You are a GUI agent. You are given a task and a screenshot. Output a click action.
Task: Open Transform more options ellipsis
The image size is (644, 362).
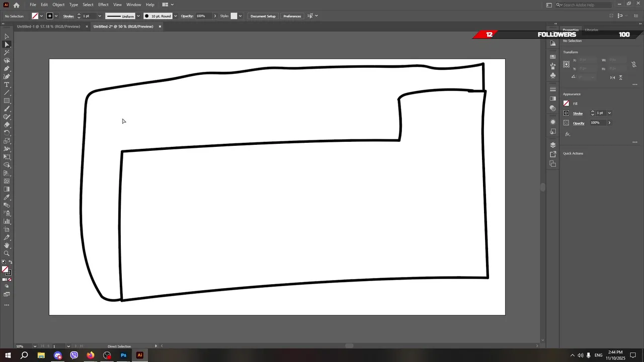[635, 84]
